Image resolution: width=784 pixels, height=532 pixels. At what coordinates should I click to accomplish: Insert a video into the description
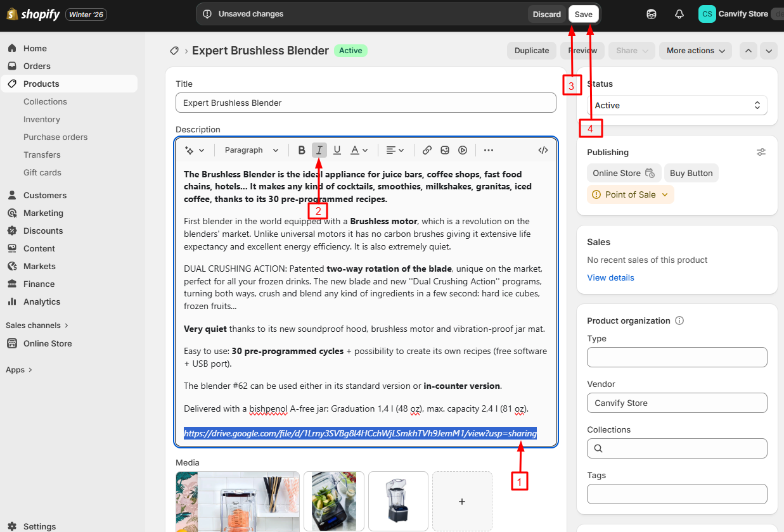pos(462,150)
